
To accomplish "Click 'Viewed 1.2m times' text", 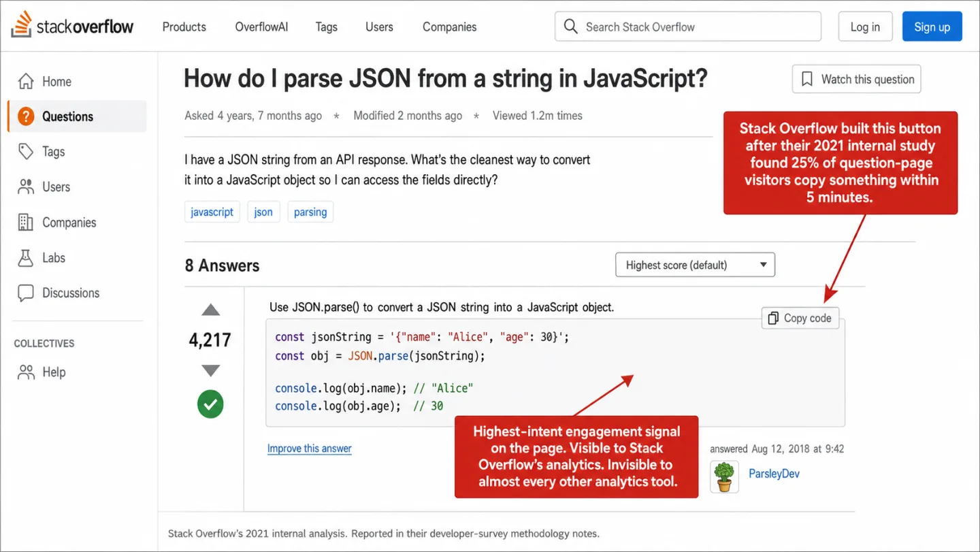I will (538, 116).
